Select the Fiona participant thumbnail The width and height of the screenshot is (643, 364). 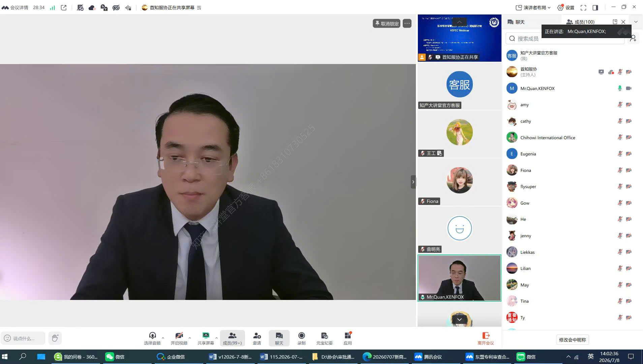[x=459, y=182]
